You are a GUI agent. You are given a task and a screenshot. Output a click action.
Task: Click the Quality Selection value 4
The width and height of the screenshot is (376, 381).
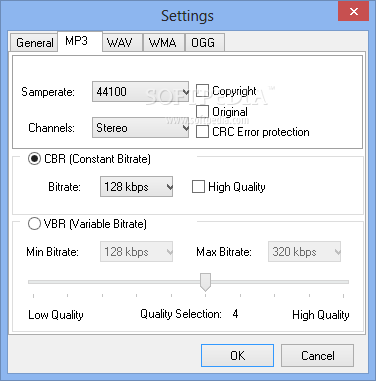tap(235, 314)
